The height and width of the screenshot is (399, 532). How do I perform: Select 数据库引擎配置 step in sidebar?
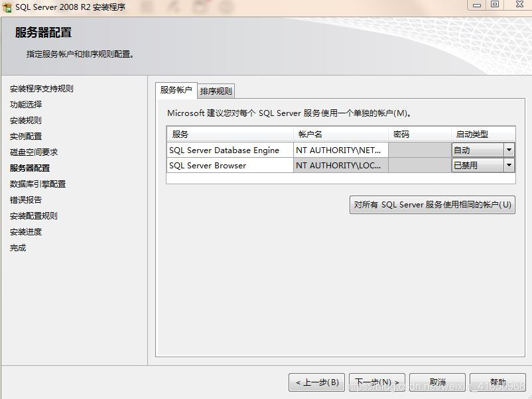38,184
